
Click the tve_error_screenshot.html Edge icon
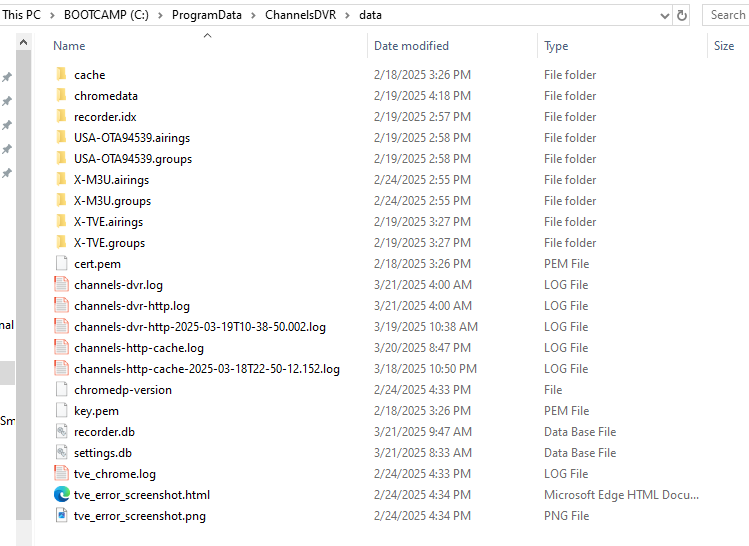[62, 495]
